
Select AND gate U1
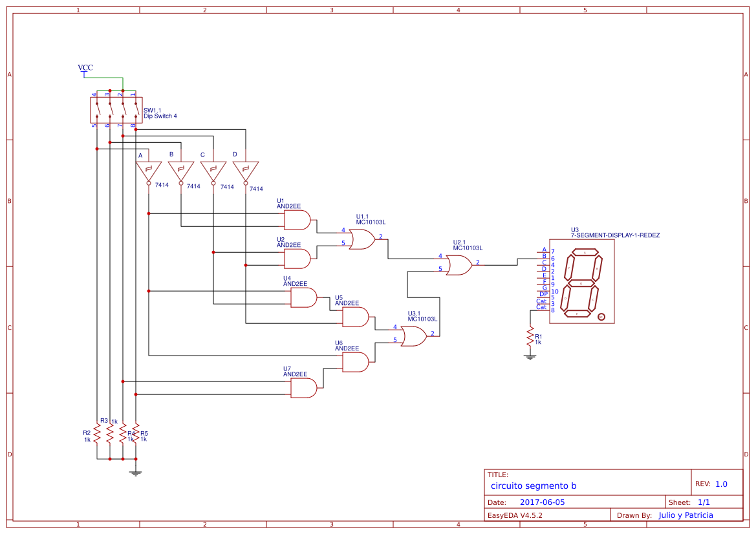click(x=297, y=220)
